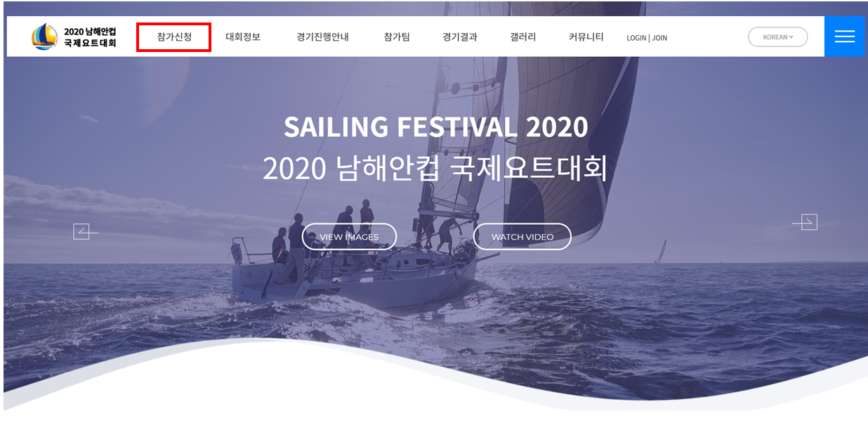Open the 갤러리 menu
The height and width of the screenshot is (423, 868).
(x=522, y=37)
